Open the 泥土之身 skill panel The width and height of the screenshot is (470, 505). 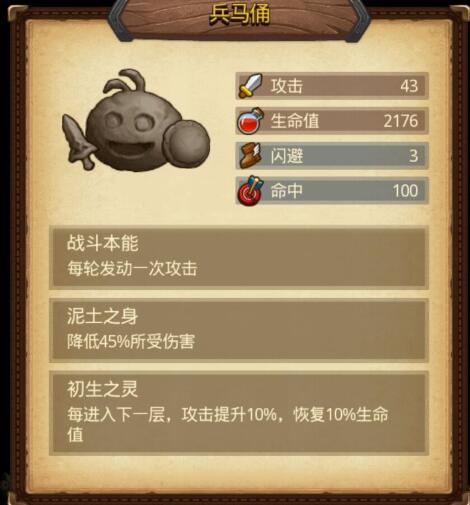[239, 330]
